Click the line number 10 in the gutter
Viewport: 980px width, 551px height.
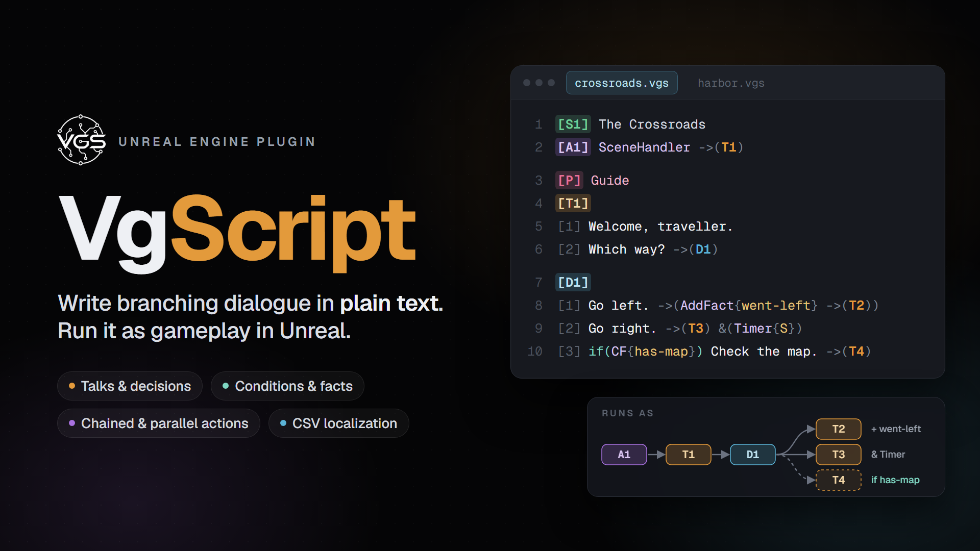[535, 351]
